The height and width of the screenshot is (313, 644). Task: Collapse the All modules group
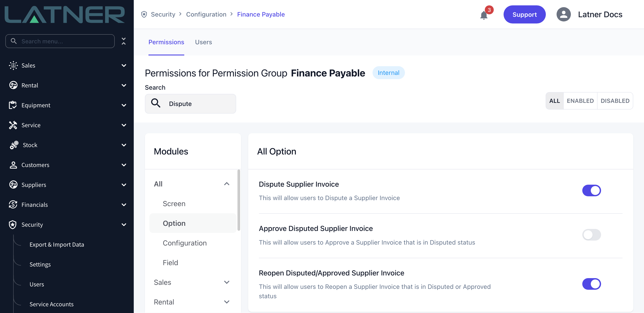pyautogui.click(x=227, y=184)
